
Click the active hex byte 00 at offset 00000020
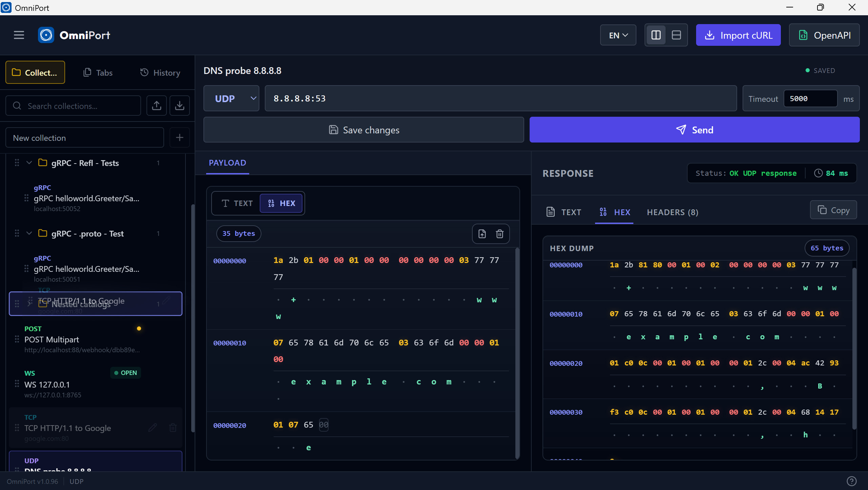click(323, 425)
